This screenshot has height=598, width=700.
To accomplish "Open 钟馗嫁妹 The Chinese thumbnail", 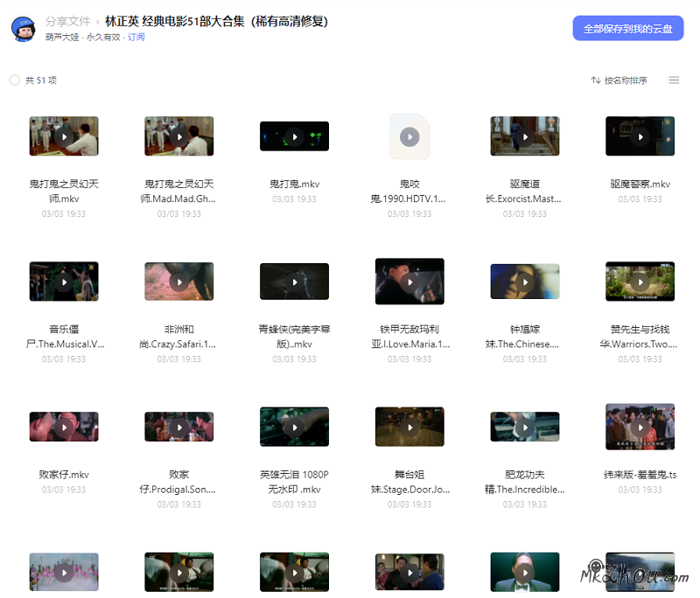I will (x=525, y=282).
